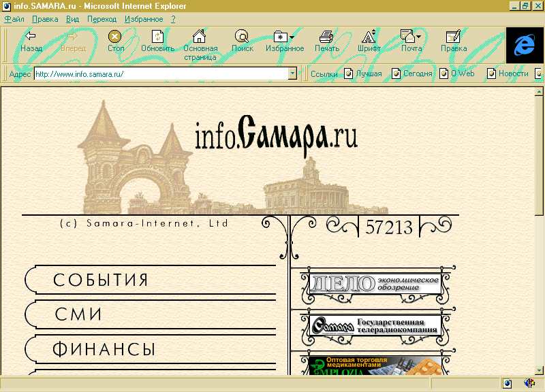Click the Государственная телерадиокомпания Samara banner
The width and height of the screenshot is (545, 392).
[x=375, y=326]
